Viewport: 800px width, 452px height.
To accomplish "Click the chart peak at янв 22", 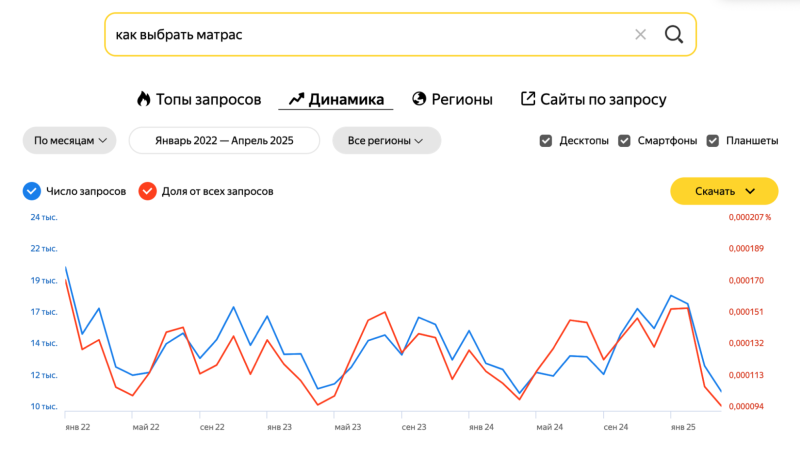I will pos(66,268).
